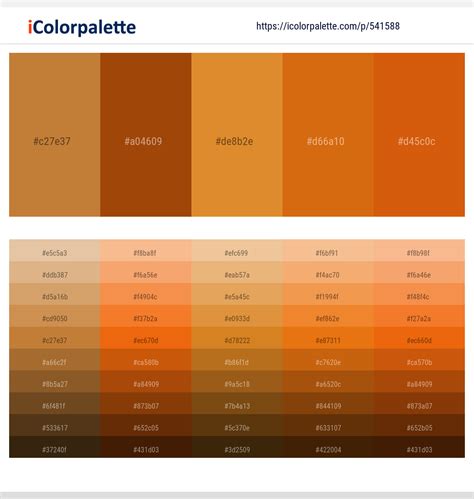This screenshot has height=499, width=474.
Task: Pick the #f8ba8f shade cell
Action: (x=146, y=251)
